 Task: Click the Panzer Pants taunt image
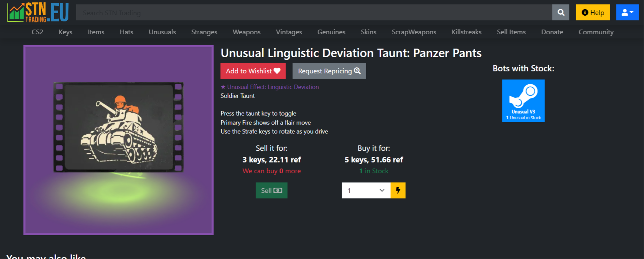click(118, 140)
